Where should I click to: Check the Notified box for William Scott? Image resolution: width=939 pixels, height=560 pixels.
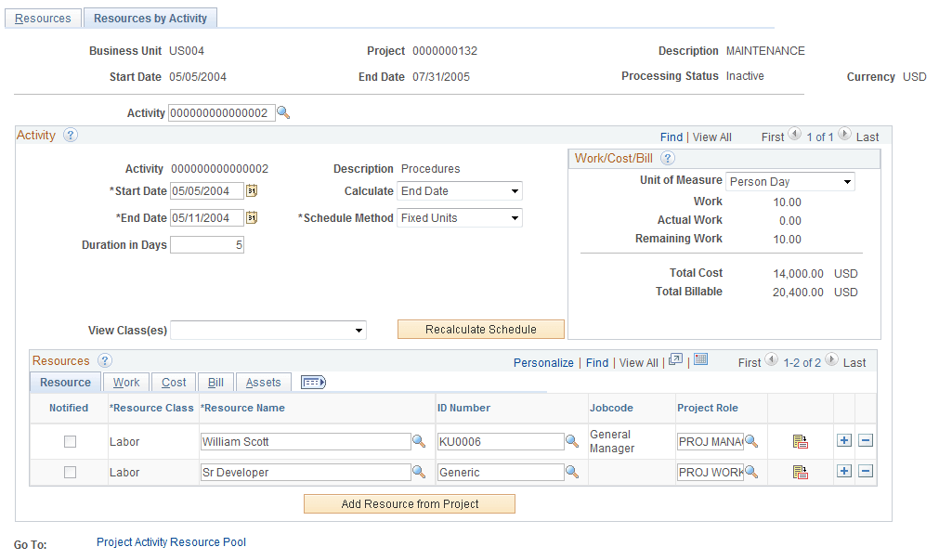click(x=70, y=441)
